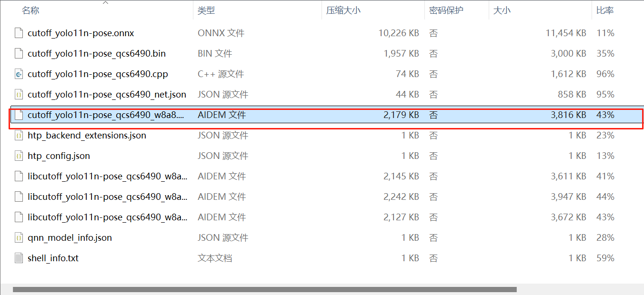
Task: Click the ratio value '11%'
Action: click(605, 33)
